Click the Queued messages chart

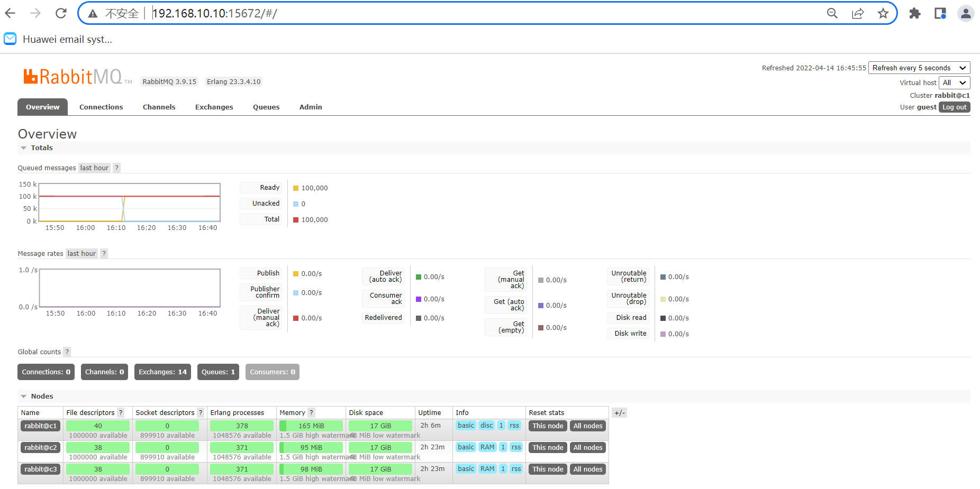click(x=130, y=202)
